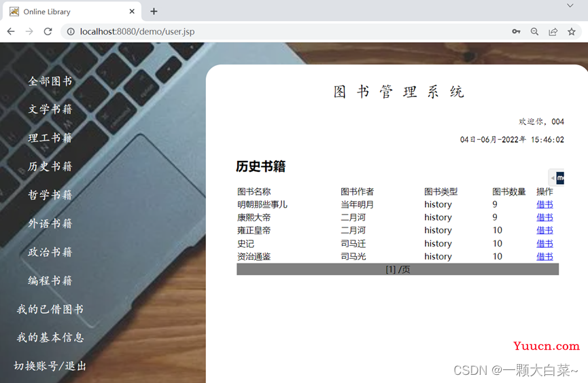The image size is (588, 383).
Task: Click author 司马光
Action: coord(353,257)
